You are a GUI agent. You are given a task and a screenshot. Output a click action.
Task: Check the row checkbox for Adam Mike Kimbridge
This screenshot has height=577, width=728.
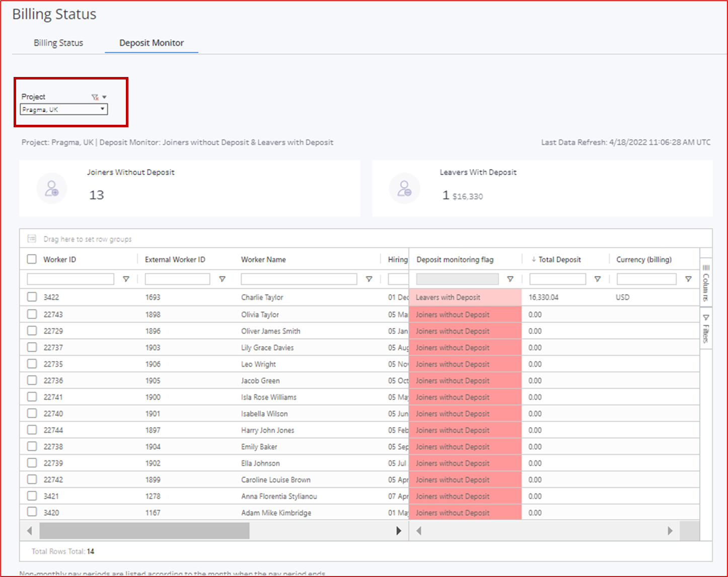[x=32, y=512]
